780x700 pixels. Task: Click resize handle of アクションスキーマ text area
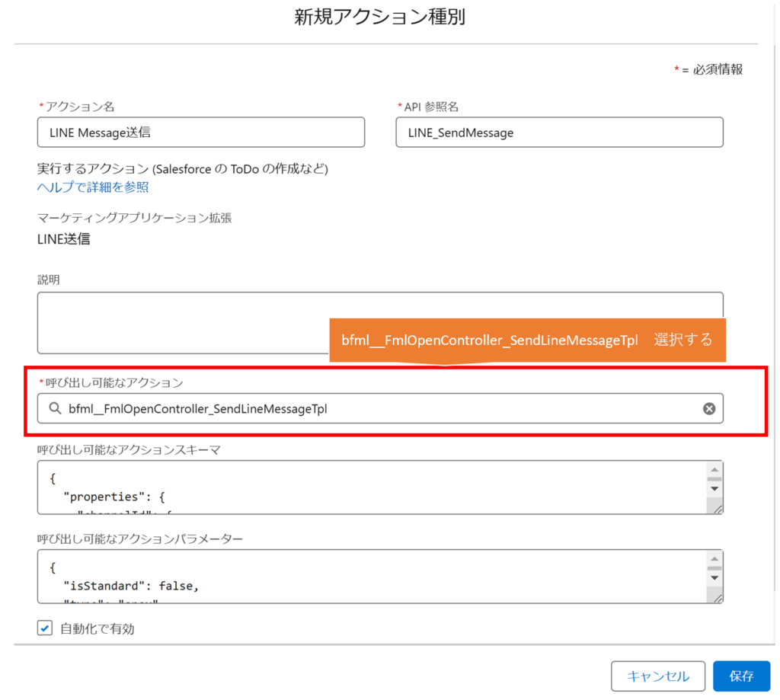[716, 508]
